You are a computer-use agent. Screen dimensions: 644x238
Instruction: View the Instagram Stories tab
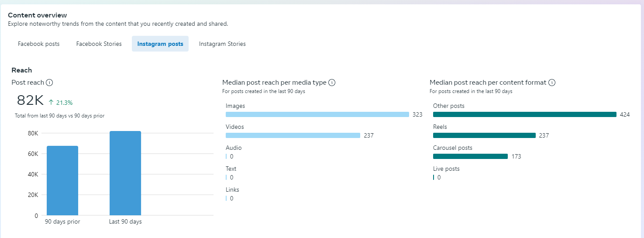222,44
